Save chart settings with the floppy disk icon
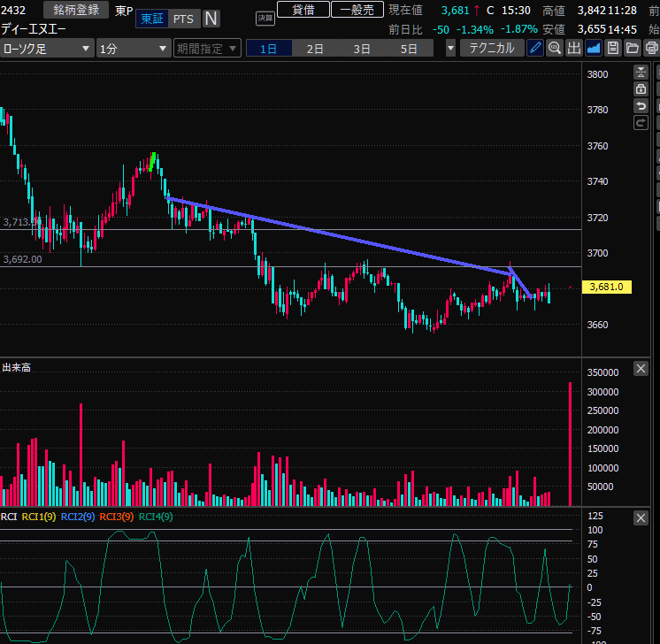 613,48
